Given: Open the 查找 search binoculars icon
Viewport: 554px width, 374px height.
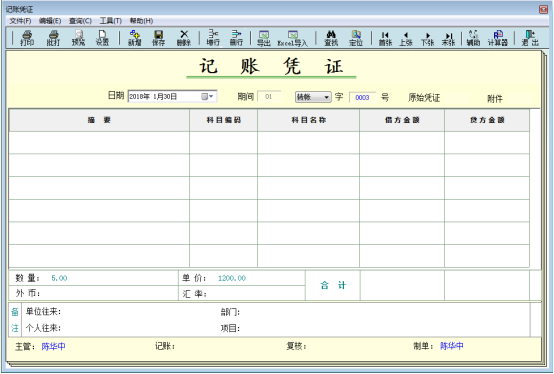Looking at the screenshot, I should tap(331, 38).
